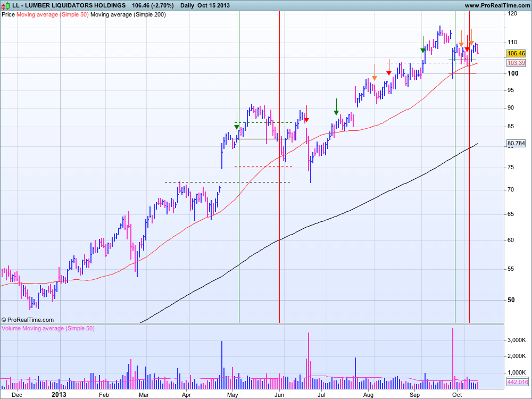Click the 'Aug' label on the time axis
The height and width of the screenshot is (399, 532).
coord(368,395)
